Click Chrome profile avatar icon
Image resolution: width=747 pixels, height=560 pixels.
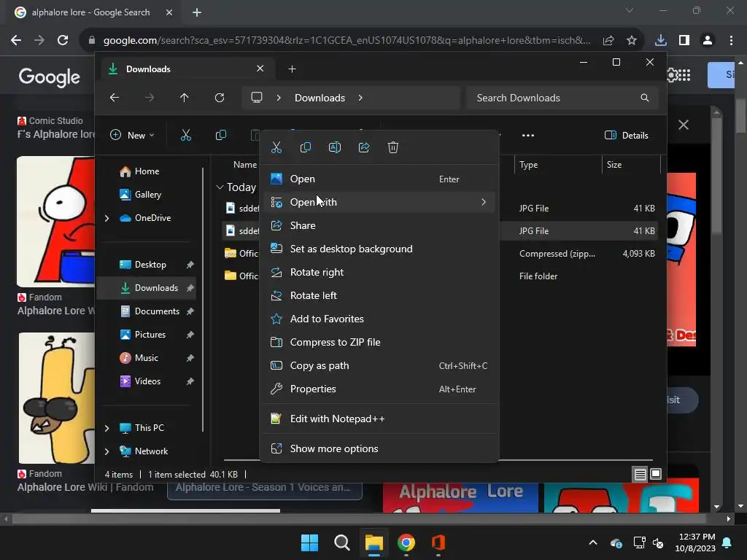point(708,41)
